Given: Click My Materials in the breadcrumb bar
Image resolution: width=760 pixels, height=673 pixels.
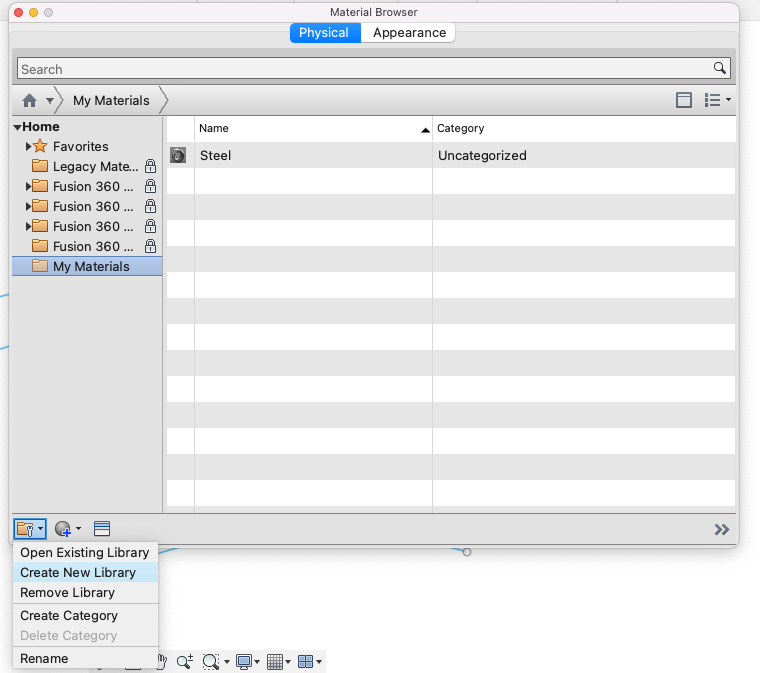Looking at the screenshot, I should (111, 100).
